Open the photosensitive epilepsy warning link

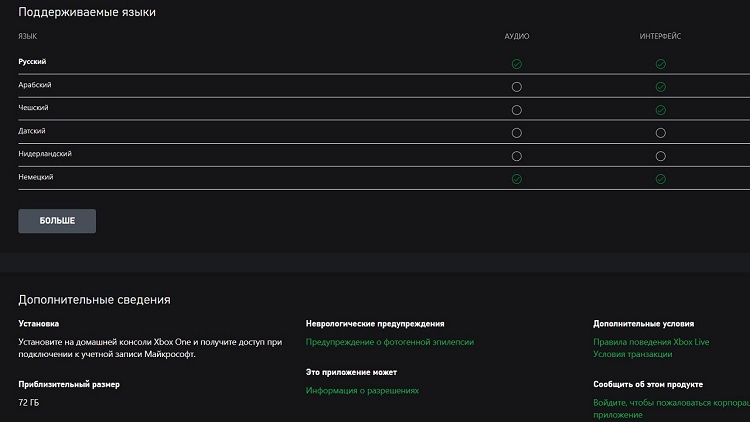pos(389,342)
